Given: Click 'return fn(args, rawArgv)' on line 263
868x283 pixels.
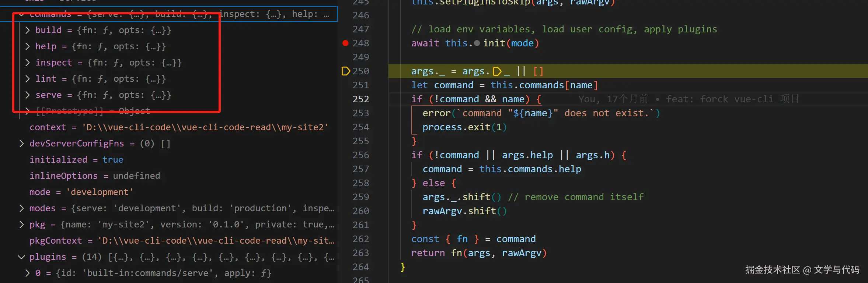Looking at the screenshot, I should 479,253.
